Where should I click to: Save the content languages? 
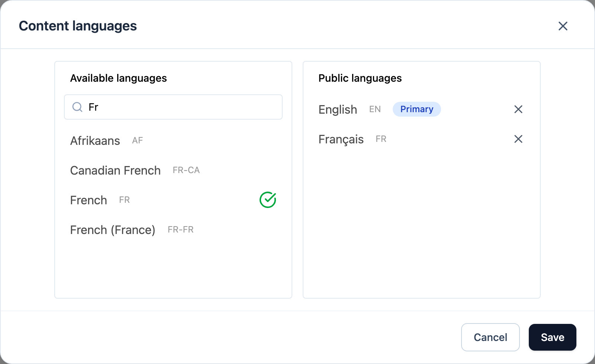[552, 337]
